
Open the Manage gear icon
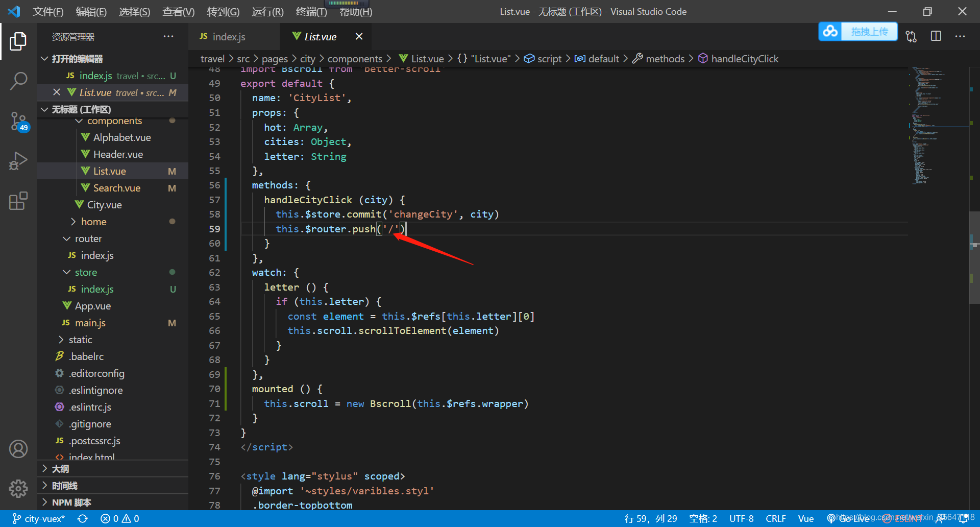click(18, 489)
